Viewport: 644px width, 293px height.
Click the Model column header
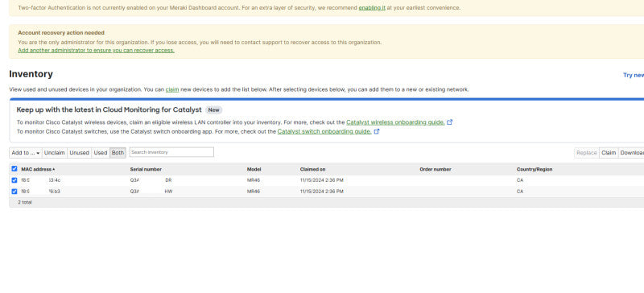click(254, 169)
